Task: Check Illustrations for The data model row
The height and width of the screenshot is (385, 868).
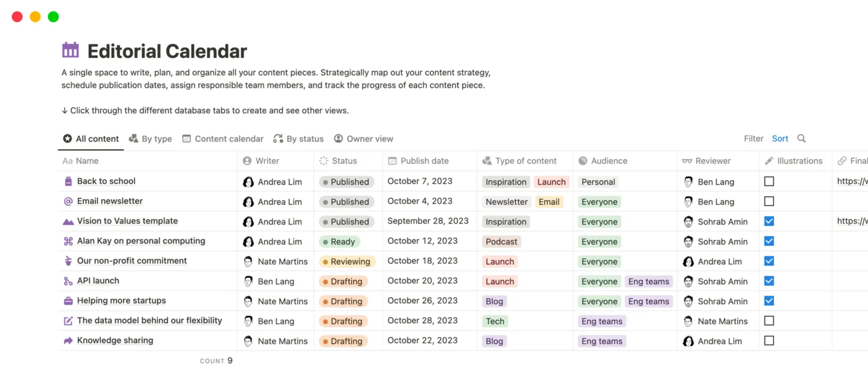Action: [x=769, y=321]
